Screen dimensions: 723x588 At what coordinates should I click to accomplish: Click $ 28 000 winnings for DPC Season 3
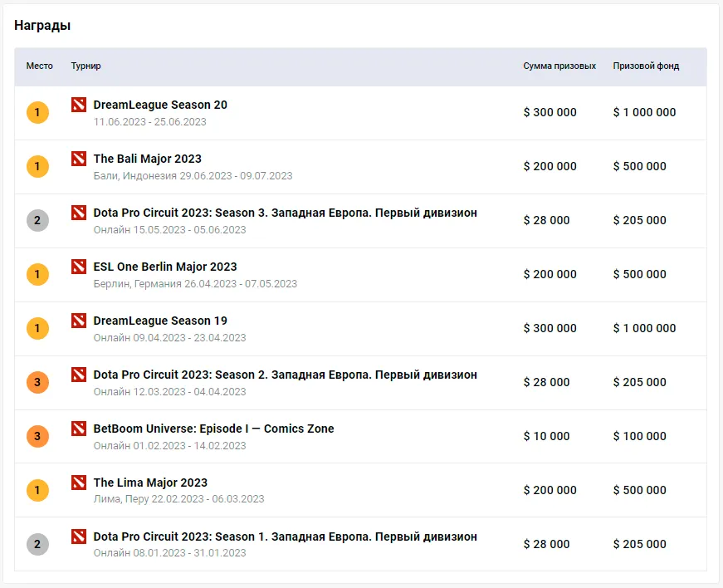pos(546,220)
